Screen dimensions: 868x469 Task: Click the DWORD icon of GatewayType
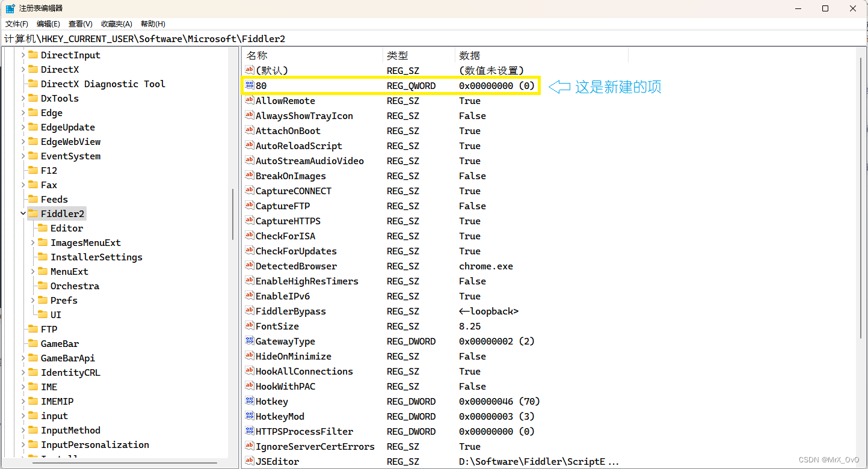tap(250, 341)
